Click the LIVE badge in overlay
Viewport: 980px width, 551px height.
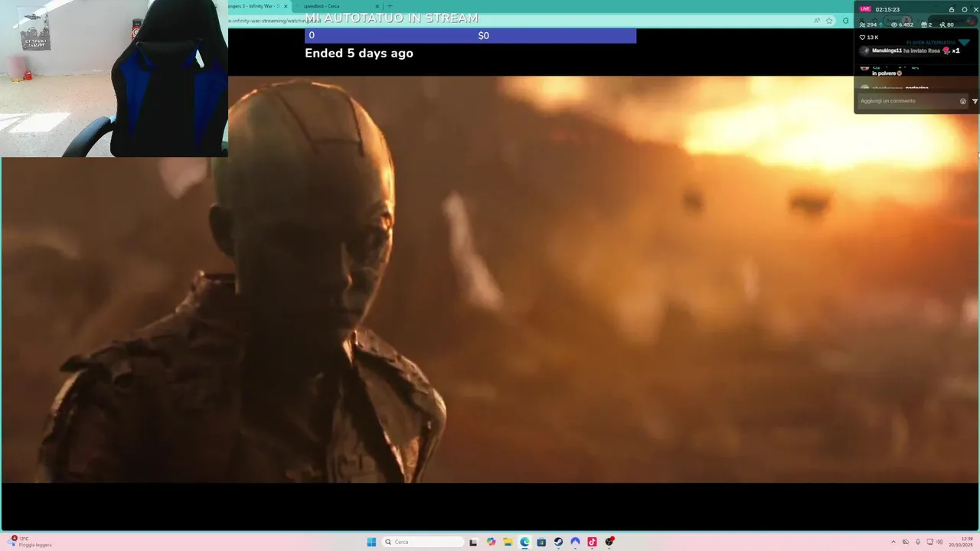pyautogui.click(x=865, y=9)
